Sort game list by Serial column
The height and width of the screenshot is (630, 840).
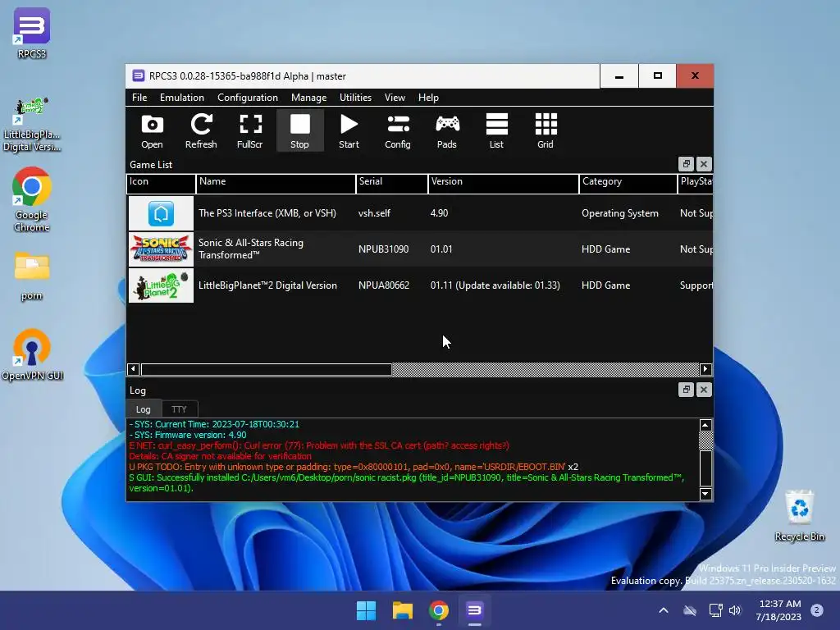coord(392,183)
